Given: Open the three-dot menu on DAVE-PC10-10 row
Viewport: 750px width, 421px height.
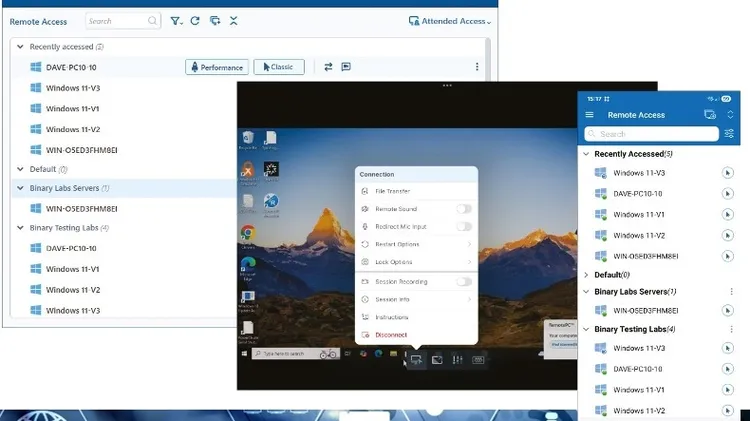Looking at the screenshot, I should coord(477,67).
